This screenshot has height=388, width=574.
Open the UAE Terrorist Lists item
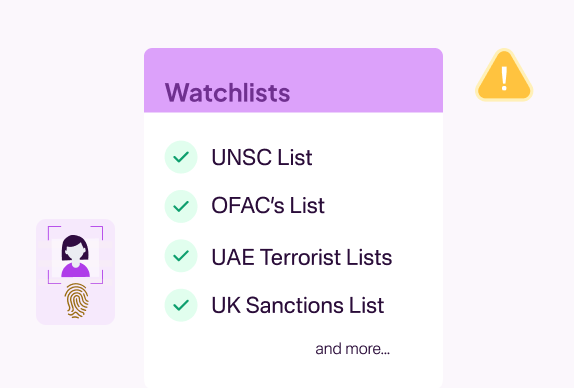(x=302, y=257)
